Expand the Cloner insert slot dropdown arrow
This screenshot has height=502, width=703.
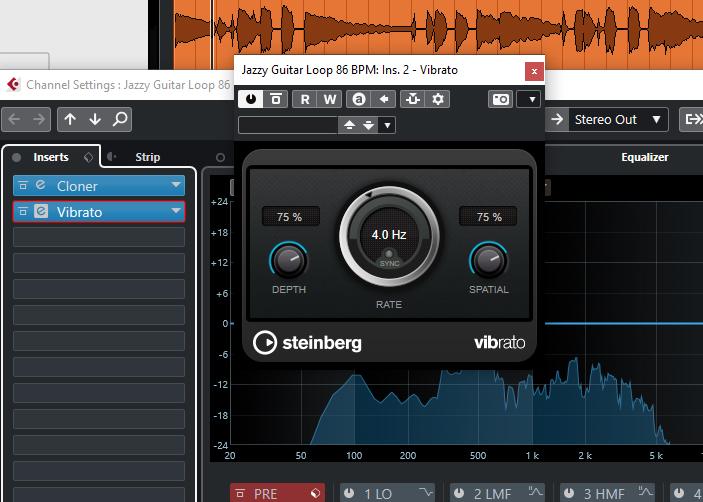tap(177, 186)
